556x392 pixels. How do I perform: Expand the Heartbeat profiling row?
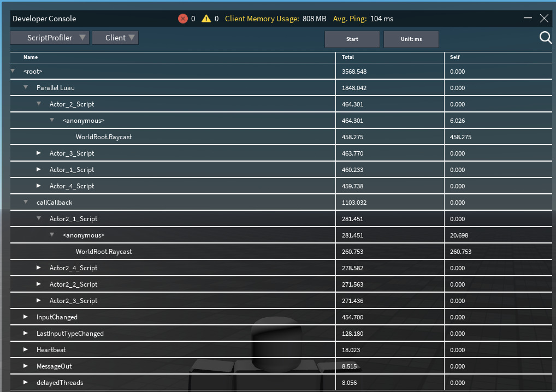coord(25,349)
